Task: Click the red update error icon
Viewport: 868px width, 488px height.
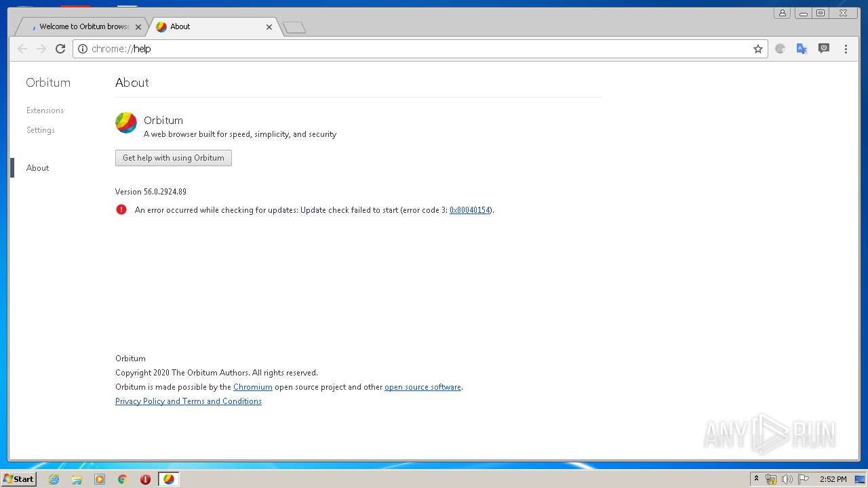Action: (x=121, y=209)
